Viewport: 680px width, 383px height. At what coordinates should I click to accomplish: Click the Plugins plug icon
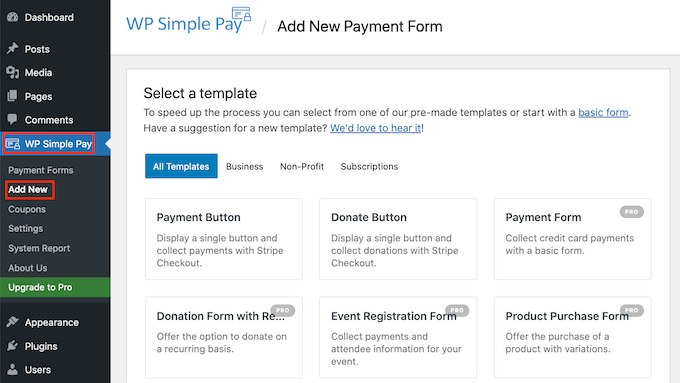click(13, 346)
